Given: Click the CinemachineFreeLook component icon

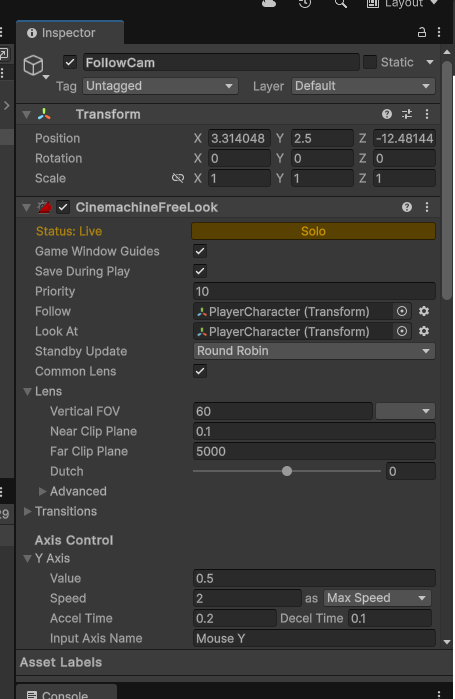Looking at the screenshot, I should point(44,207).
